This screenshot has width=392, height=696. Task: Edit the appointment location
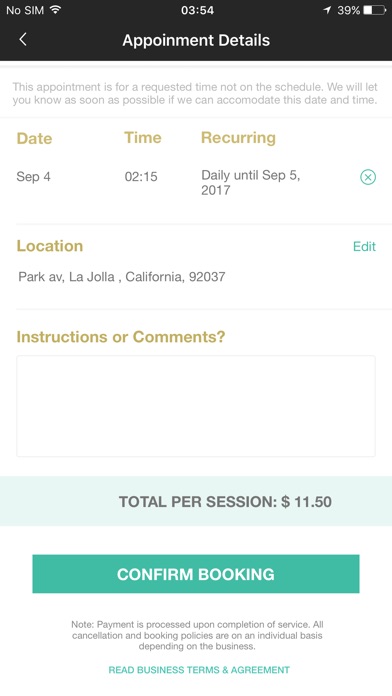[364, 246]
